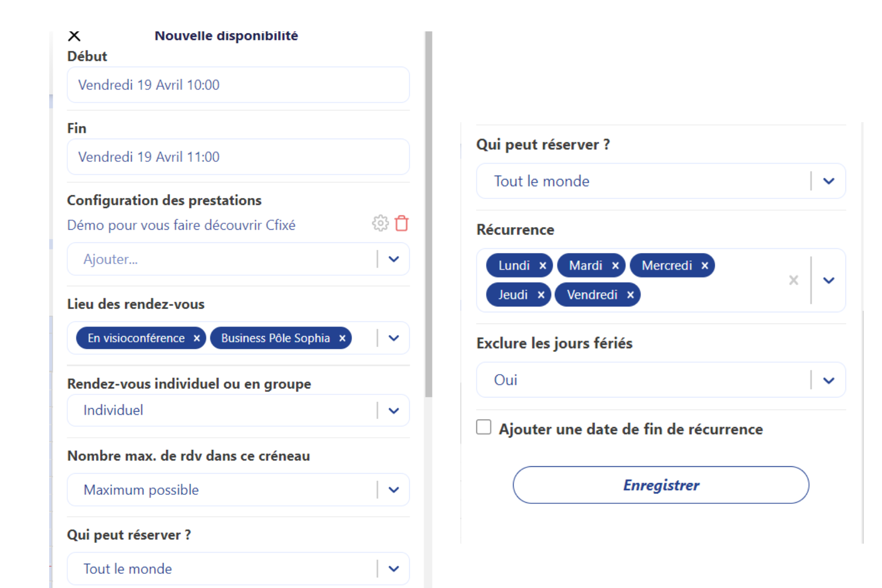Screen dimensions: 882x588
Task: Remove Mardi from recurrence days
Action: tap(615, 266)
